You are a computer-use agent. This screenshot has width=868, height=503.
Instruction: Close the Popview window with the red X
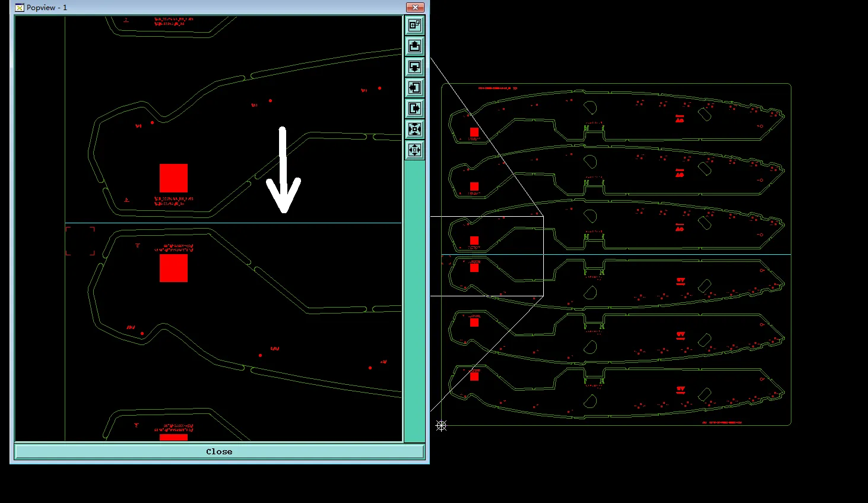point(415,7)
